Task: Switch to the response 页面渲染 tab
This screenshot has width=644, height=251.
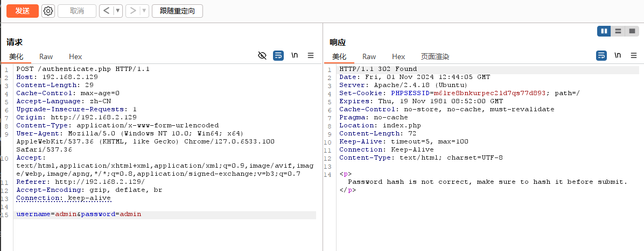Action: pos(435,56)
